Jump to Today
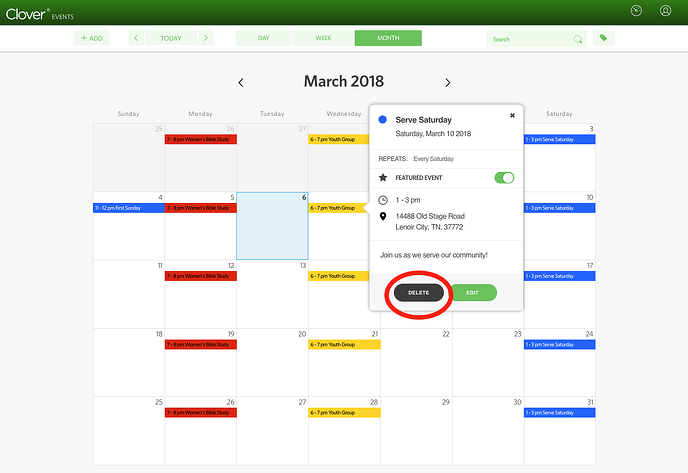688x473 pixels. coord(171,38)
